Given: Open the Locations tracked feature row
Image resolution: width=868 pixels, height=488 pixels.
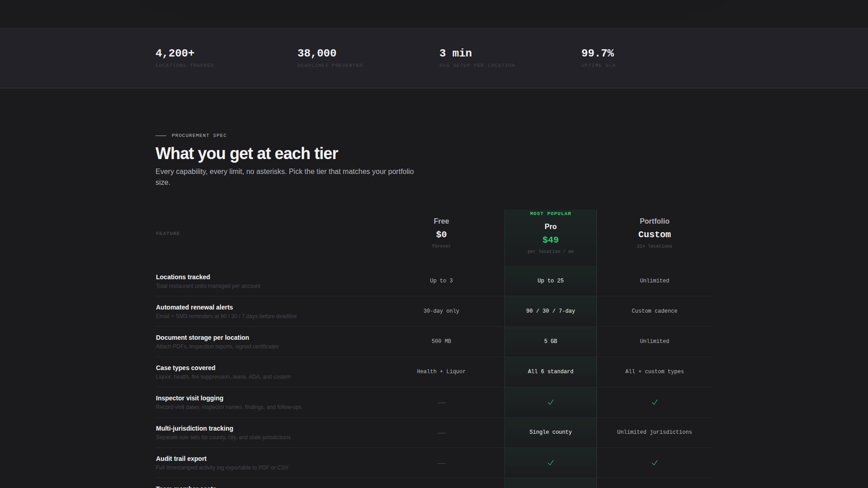Looking at the screenshot, I should click(x=183, y=277).
